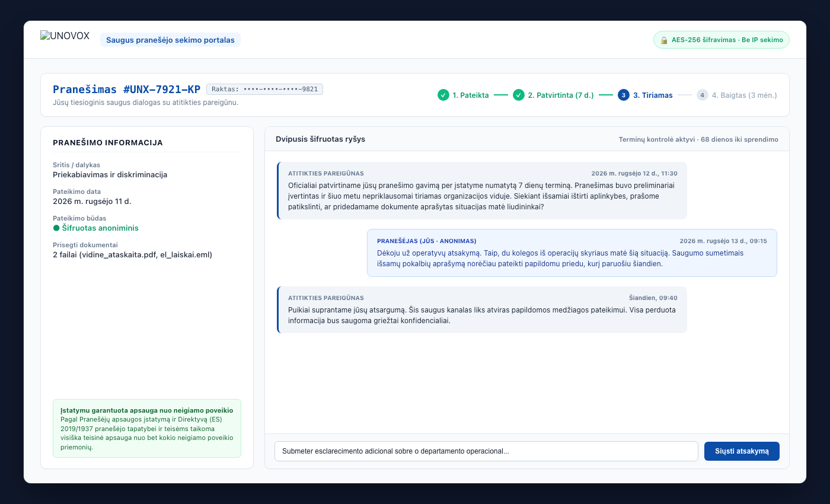Click the checkmark icon beside 1. Pateikta
Viewport: 830px width, 504px height.
443,95
